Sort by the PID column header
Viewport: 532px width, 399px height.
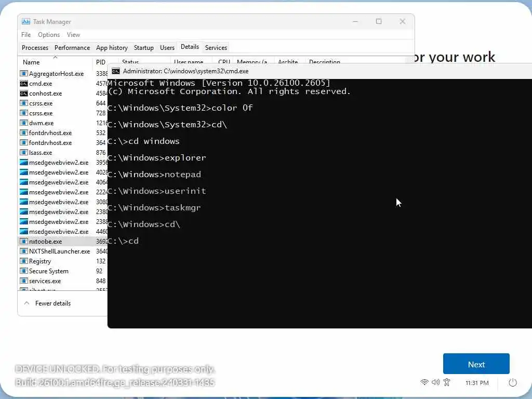coord(101,62)
